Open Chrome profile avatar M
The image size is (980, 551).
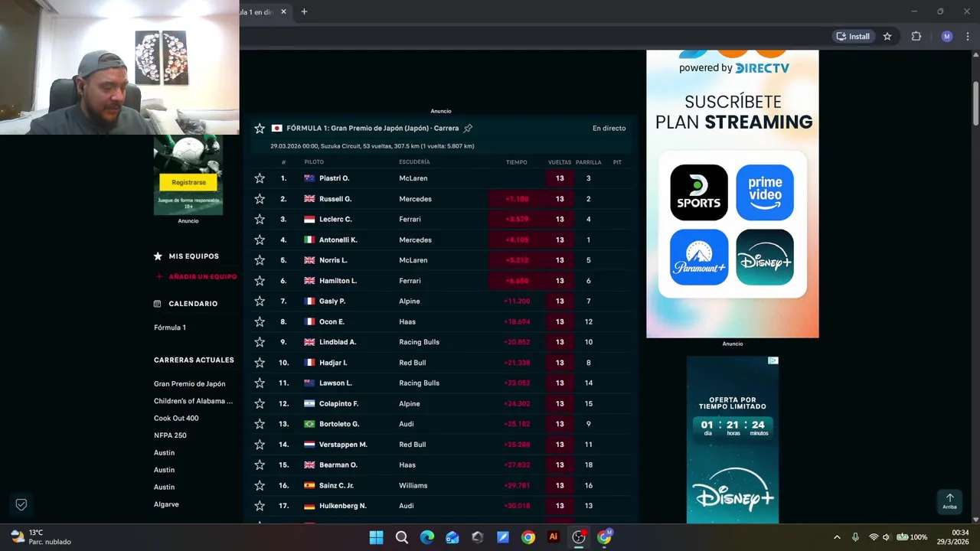[x=947, y=36]
